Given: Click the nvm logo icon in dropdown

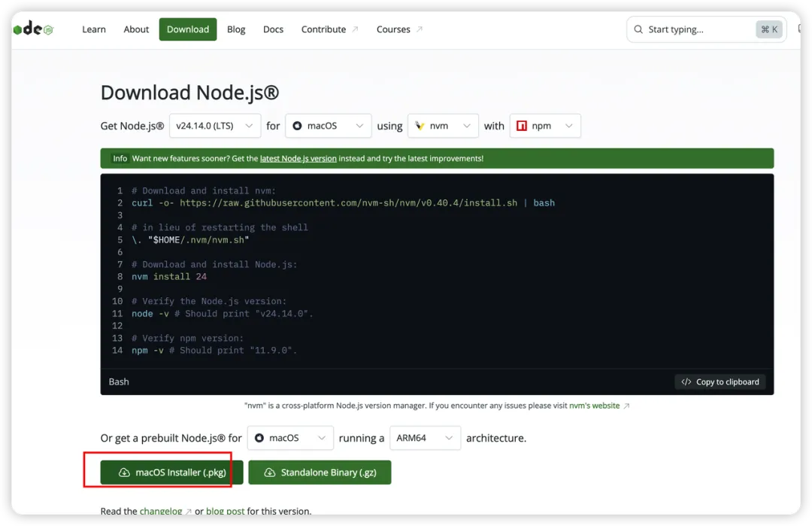Looking at the screenshot, I should [x=420, y=126].
